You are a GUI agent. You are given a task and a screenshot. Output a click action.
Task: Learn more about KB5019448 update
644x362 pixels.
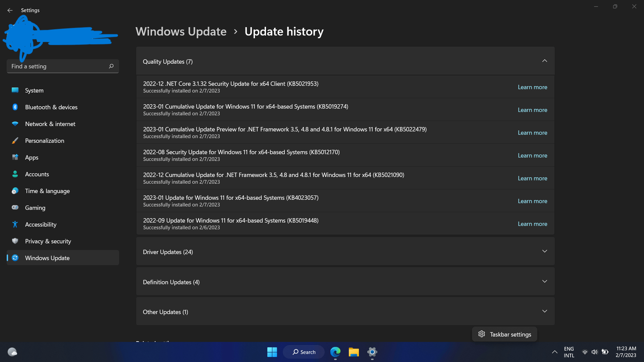(532, 224)
